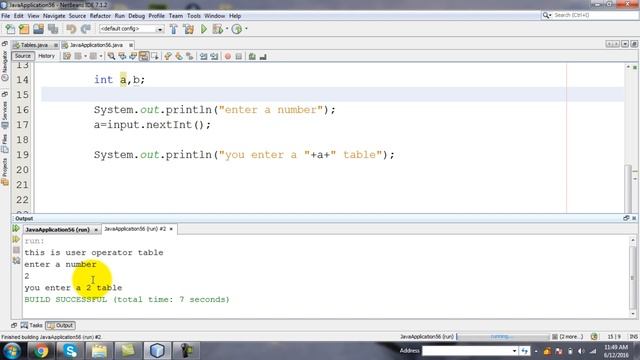Open the Tools menu
Screen dimensions: 640x360
(193, 16)
